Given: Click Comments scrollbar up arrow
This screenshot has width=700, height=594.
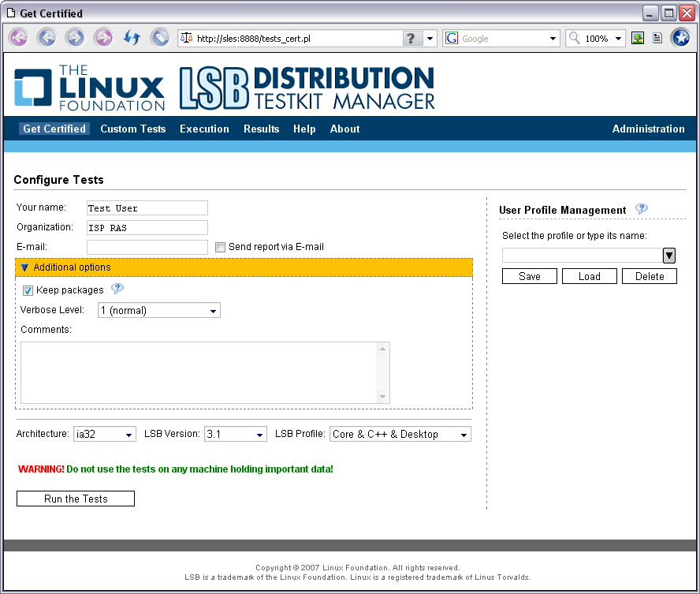Looking at the screenshot, I should (382, 349).
